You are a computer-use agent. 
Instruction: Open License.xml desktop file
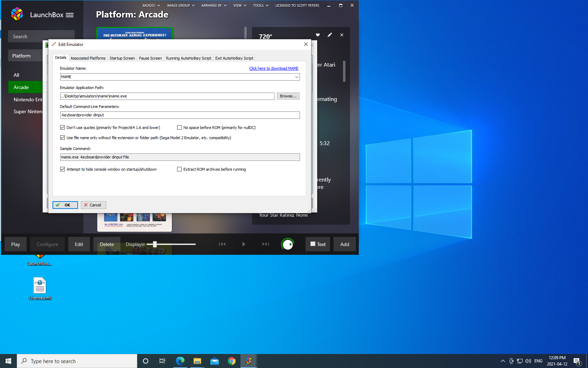pos(40,289)
